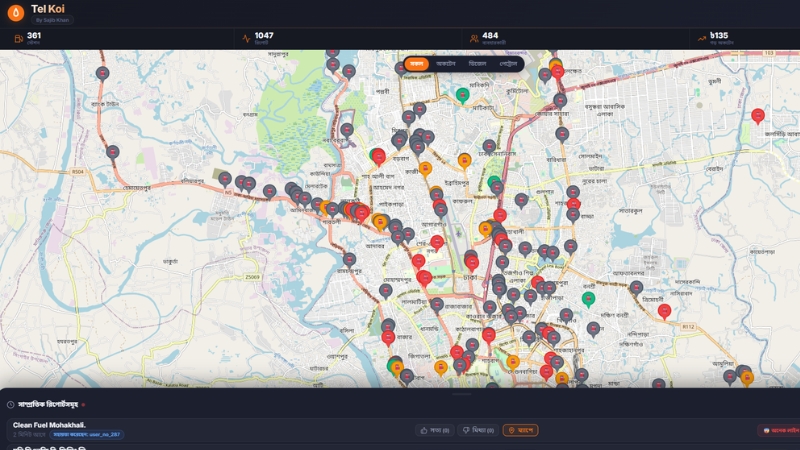Click the users icon beside 484

474,39
